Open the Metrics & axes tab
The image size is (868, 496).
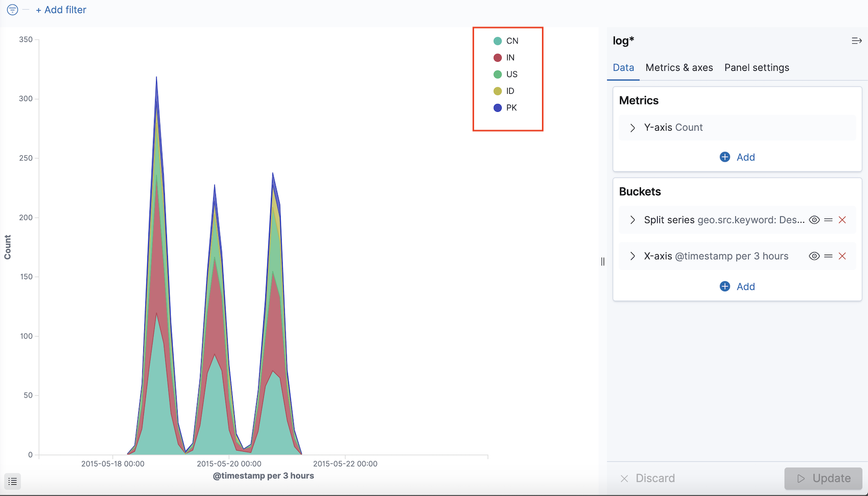(x=679, y=67)
